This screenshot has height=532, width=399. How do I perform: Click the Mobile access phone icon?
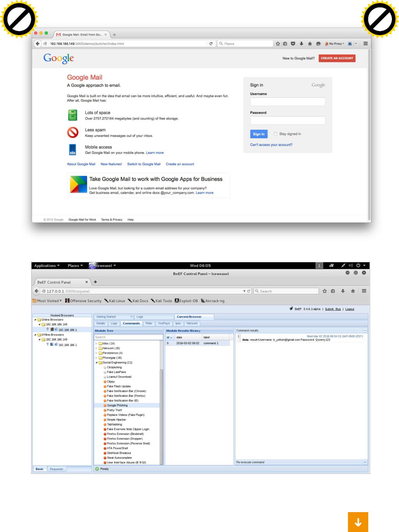click(72, 150)
